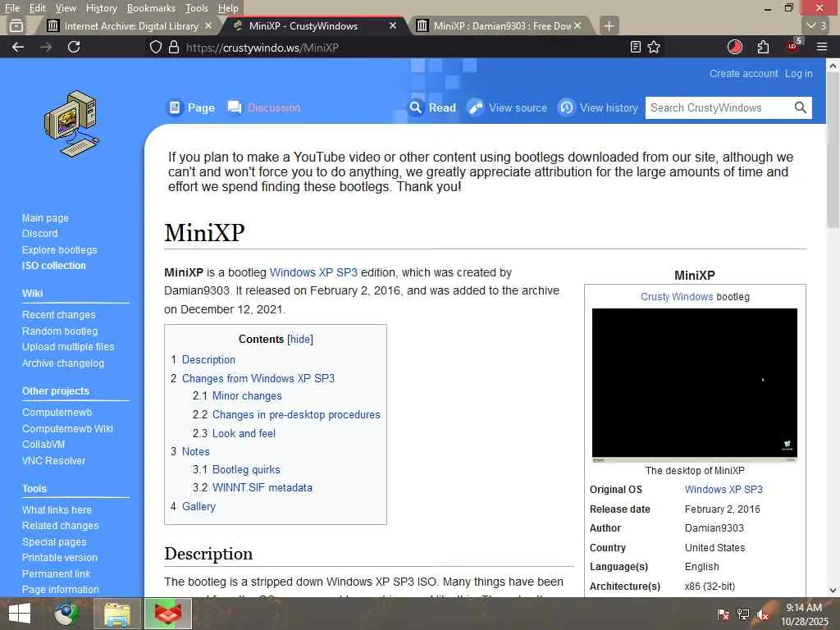The image size is (840, 630).
Task: Open VNC Resolver link
Action: coord(53,461)
